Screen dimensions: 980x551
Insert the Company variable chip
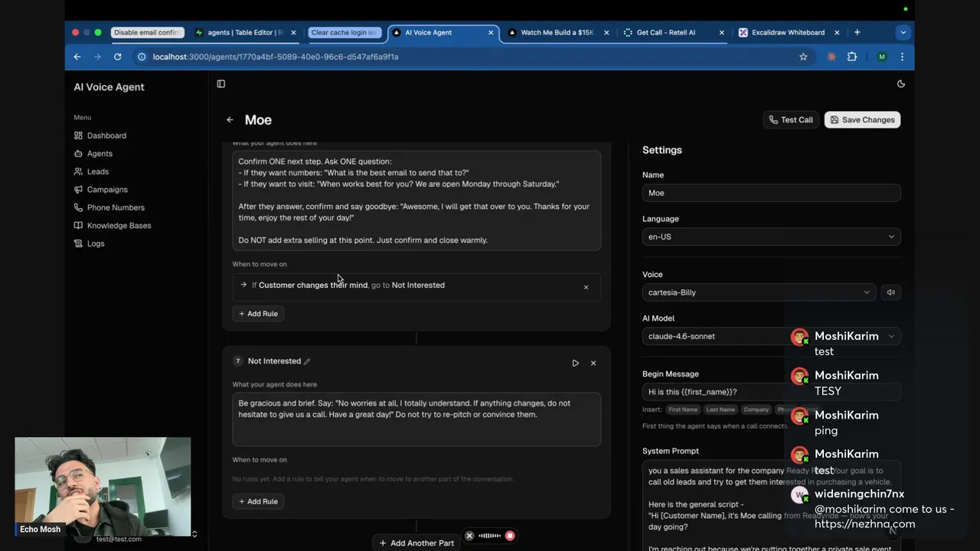pyautogui.click(x=756, y=409)
